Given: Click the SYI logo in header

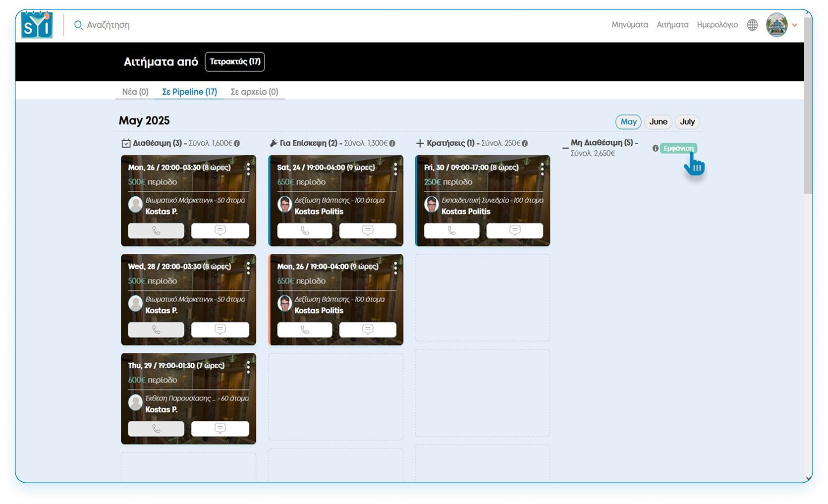Looking at the screenshot, I should (x=37, y=25).
